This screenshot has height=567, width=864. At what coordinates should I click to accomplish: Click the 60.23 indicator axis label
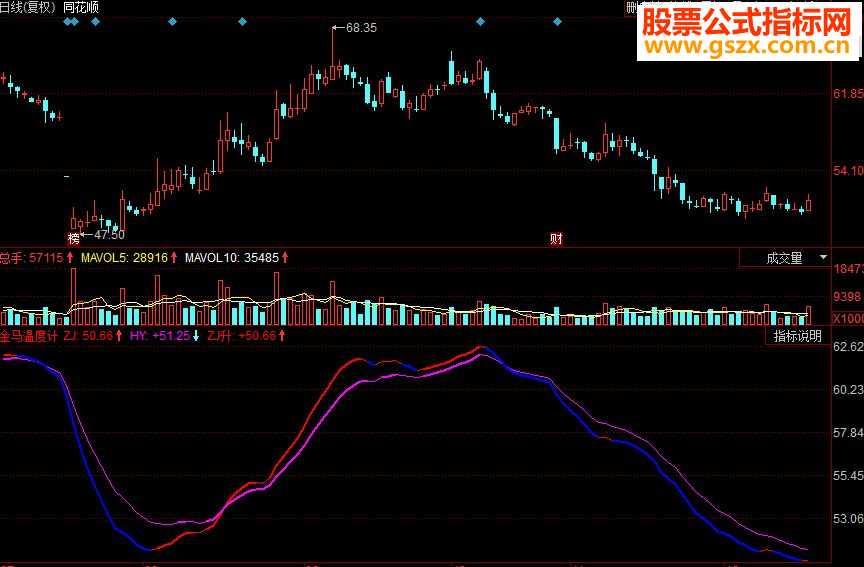pos(848,390)
